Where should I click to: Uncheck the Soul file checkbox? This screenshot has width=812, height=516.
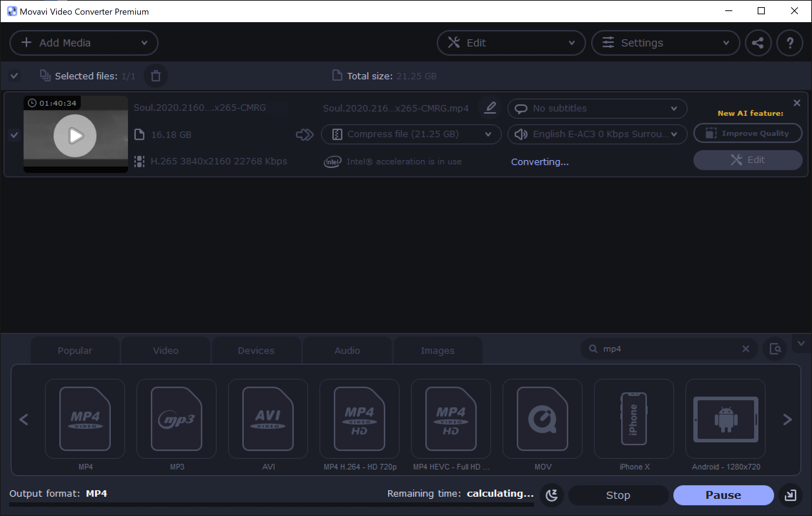[x=14, y=135]
